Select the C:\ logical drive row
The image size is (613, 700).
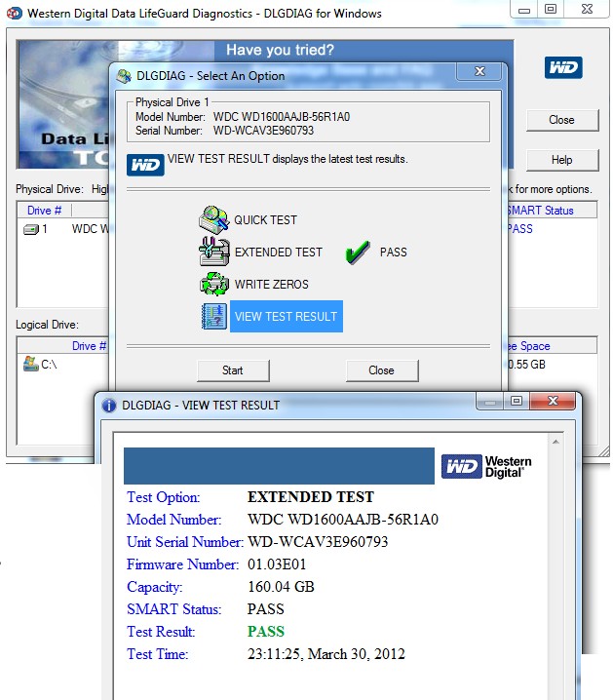63,365
